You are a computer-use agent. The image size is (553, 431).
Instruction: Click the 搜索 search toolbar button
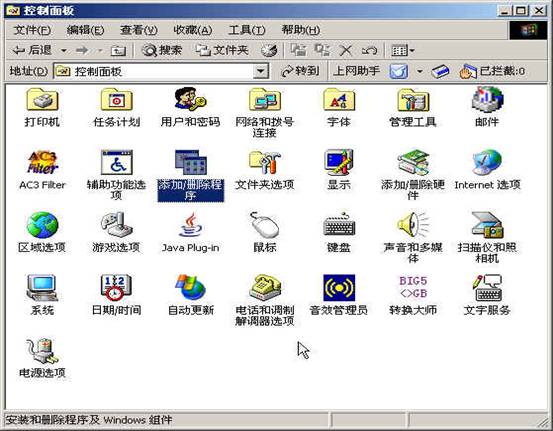click(162, 51)
